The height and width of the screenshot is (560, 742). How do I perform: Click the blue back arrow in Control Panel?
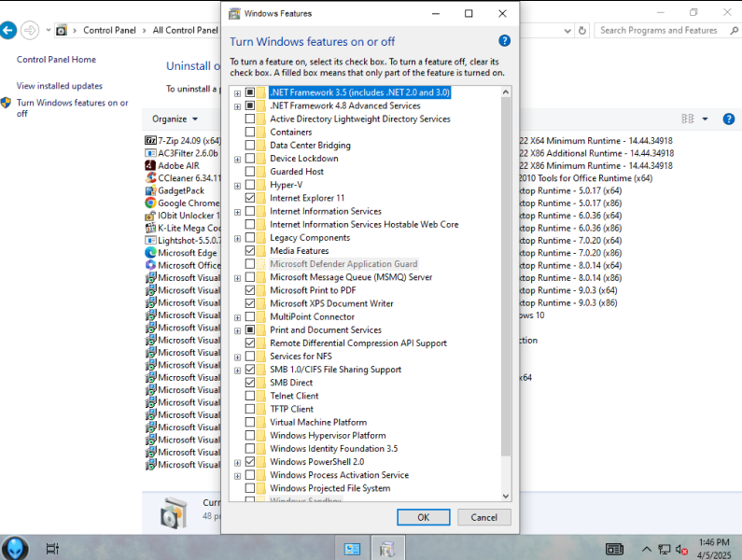tap(7, 31)
